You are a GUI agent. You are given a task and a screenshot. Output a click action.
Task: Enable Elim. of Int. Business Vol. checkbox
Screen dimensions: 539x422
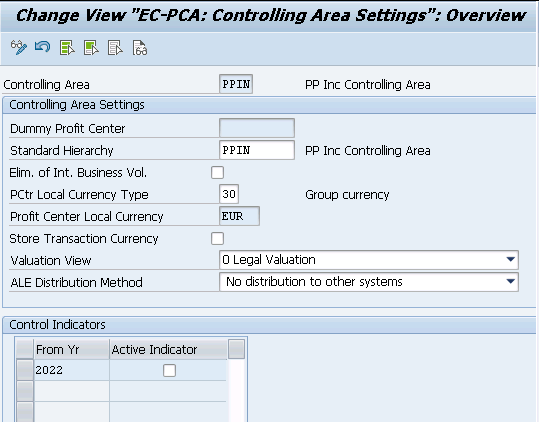tap(217, 173)
